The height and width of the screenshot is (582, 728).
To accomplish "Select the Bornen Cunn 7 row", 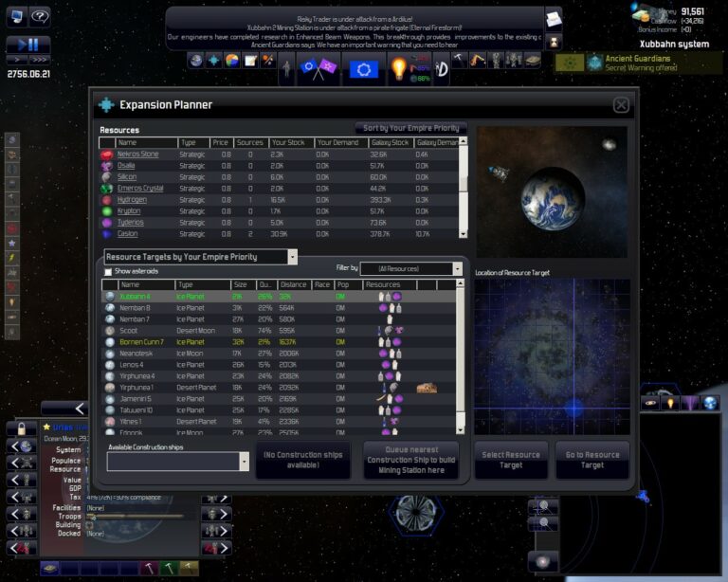I will click(279, 342).
